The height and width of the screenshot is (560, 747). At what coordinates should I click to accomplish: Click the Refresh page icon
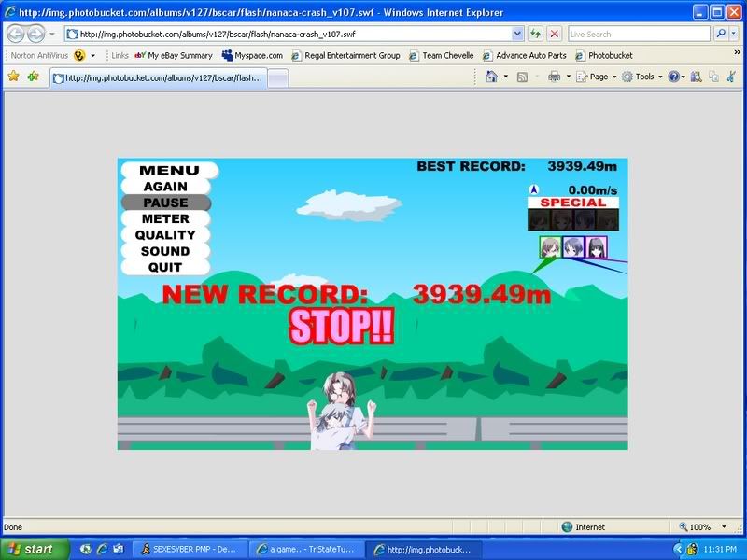click(x=536, y=34)
